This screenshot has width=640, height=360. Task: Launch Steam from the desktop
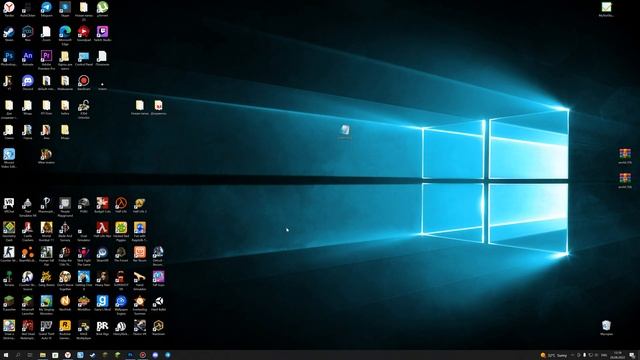[9, 32]
